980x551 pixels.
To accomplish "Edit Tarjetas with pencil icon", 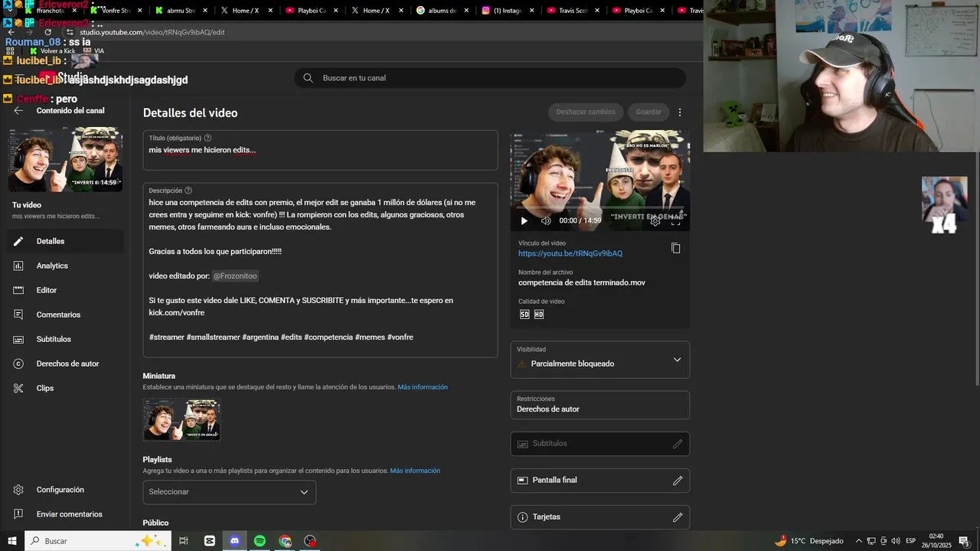I will click(x=678, y=517).
